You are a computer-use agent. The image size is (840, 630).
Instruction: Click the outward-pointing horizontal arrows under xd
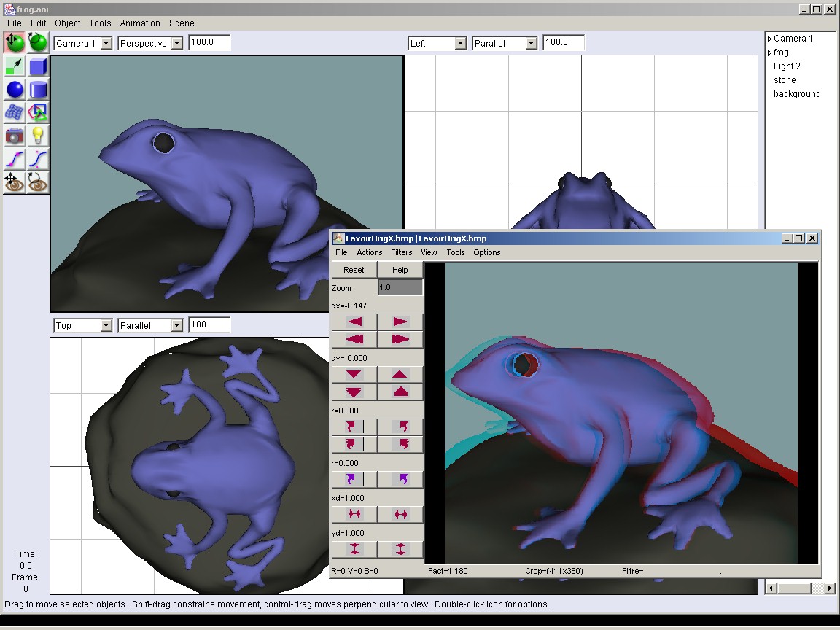(x=400, y=514)
